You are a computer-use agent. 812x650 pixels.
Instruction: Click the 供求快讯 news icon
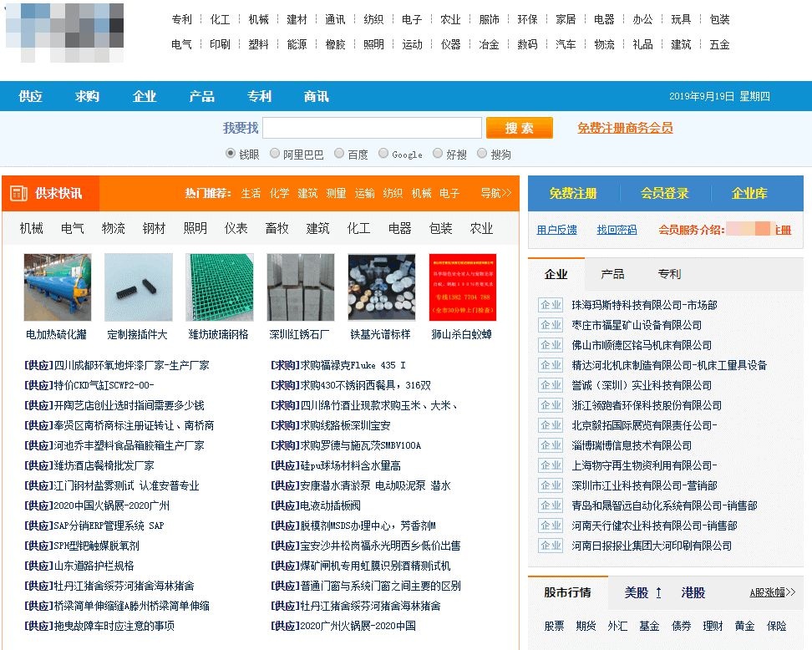pyautogui.click(x=18, y=194)
